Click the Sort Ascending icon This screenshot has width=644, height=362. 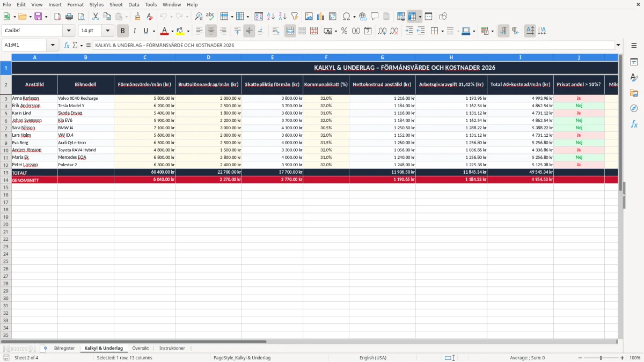tap(271, 17)
